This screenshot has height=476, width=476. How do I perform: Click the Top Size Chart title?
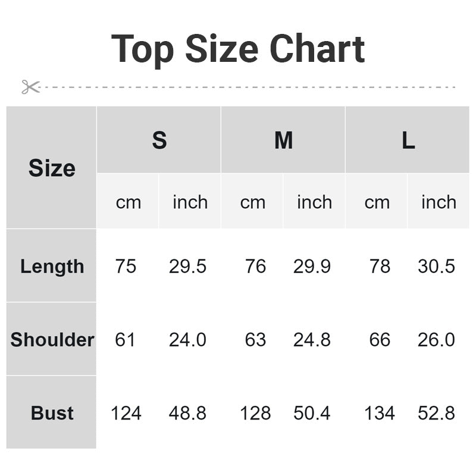[x=237, y=49]
